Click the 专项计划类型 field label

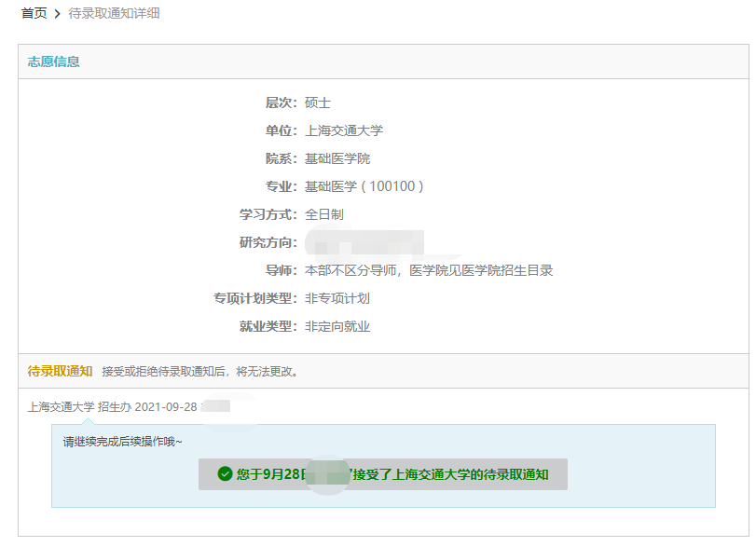(x=255, y=298)
